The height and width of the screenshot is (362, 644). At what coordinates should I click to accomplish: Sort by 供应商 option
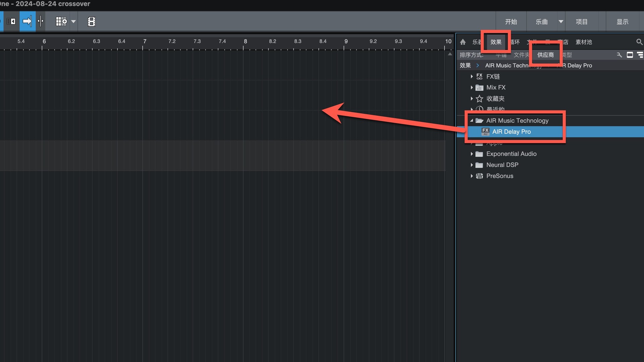[545, 55]
